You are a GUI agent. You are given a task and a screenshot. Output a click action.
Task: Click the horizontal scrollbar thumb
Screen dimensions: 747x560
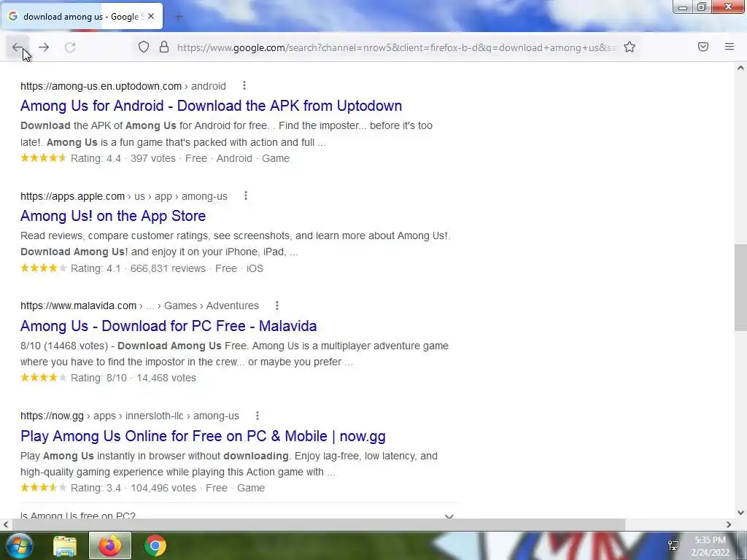tap(318, 525)
